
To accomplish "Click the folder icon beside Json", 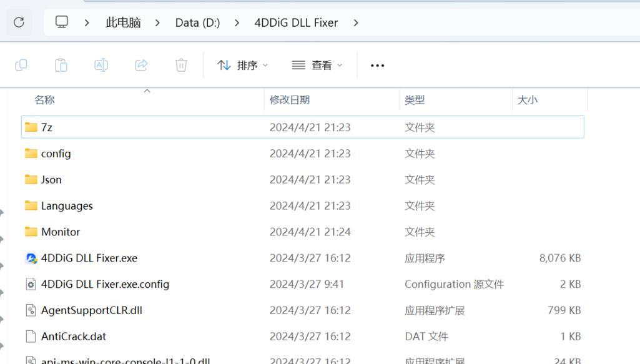I will (x=31, y=179).
